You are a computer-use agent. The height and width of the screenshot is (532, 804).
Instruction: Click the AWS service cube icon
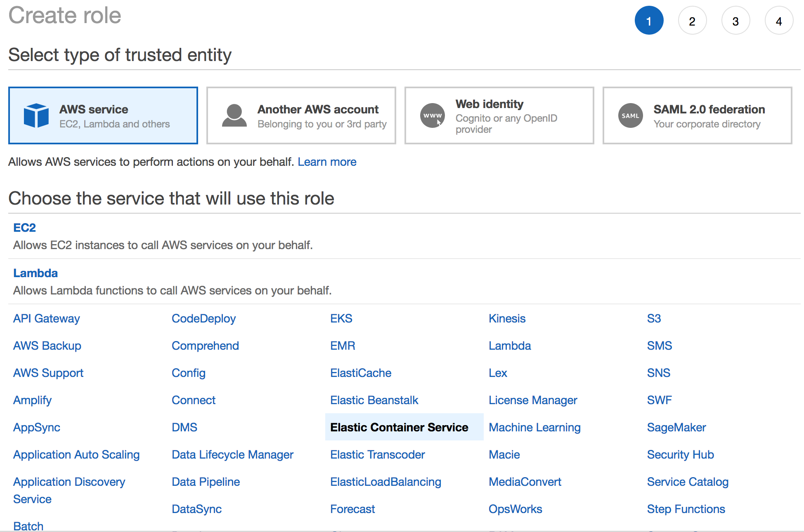point(36,115)
